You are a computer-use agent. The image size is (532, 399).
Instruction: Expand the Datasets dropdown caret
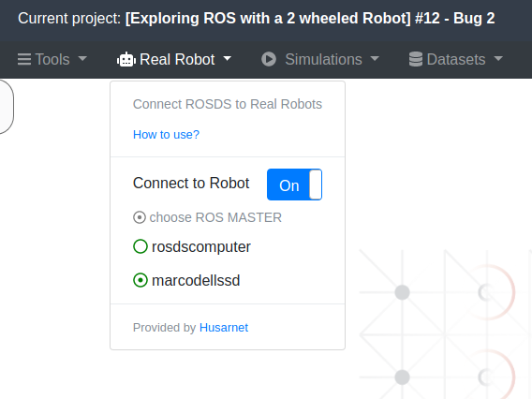(x=498, y=59)
